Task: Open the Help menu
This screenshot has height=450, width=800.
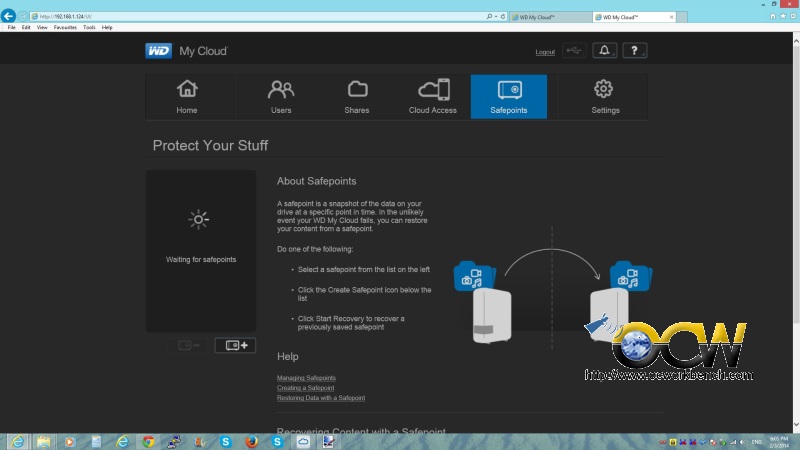Action: pos(107,28)
